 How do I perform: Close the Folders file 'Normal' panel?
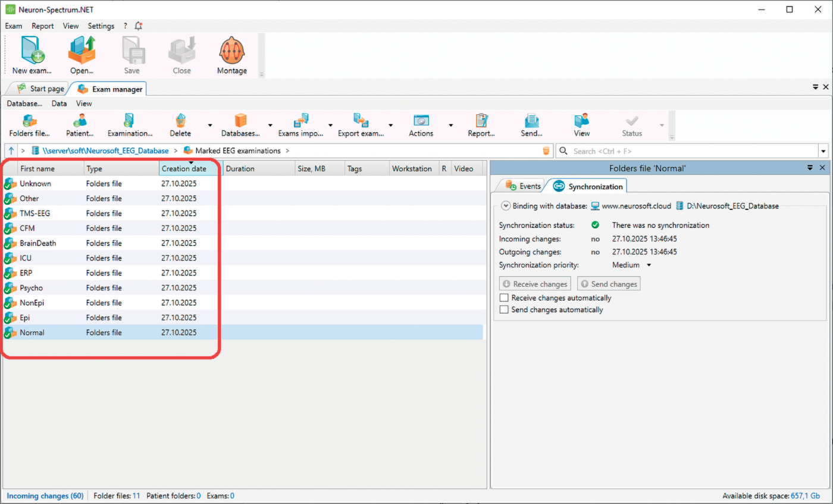(x=822, y=168)
